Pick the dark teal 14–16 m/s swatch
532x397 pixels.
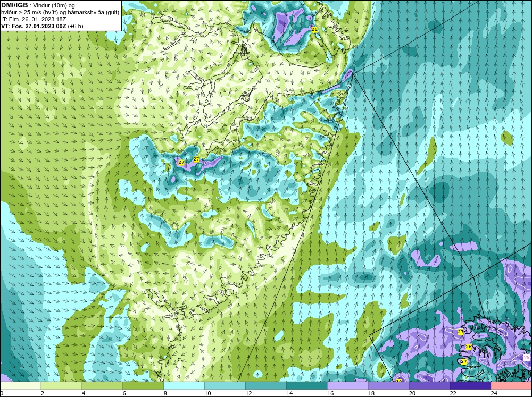307,386
